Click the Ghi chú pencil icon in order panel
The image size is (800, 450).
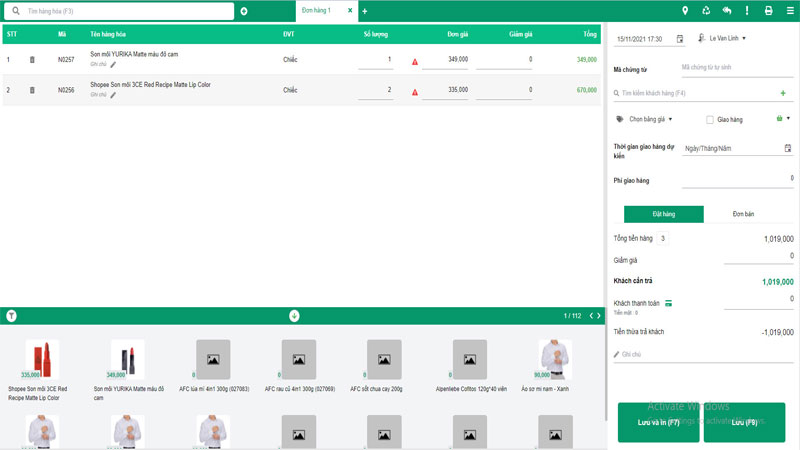(616, 354)
